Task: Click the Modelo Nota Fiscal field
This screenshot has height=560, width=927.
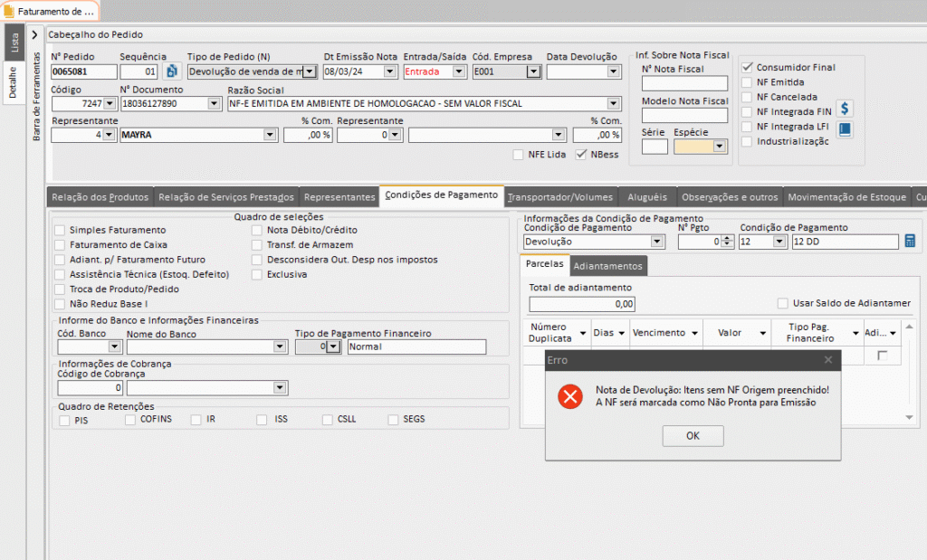Action: 684,115
